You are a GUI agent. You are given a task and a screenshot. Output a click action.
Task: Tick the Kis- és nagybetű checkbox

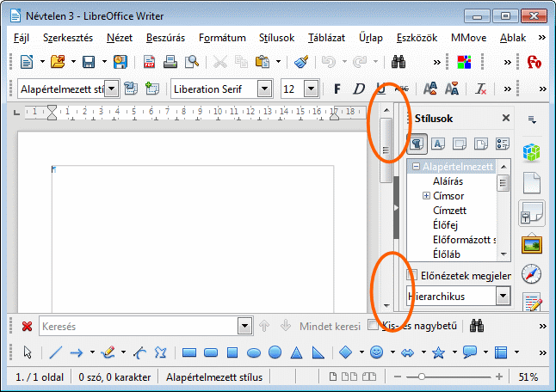click(373, 326)
